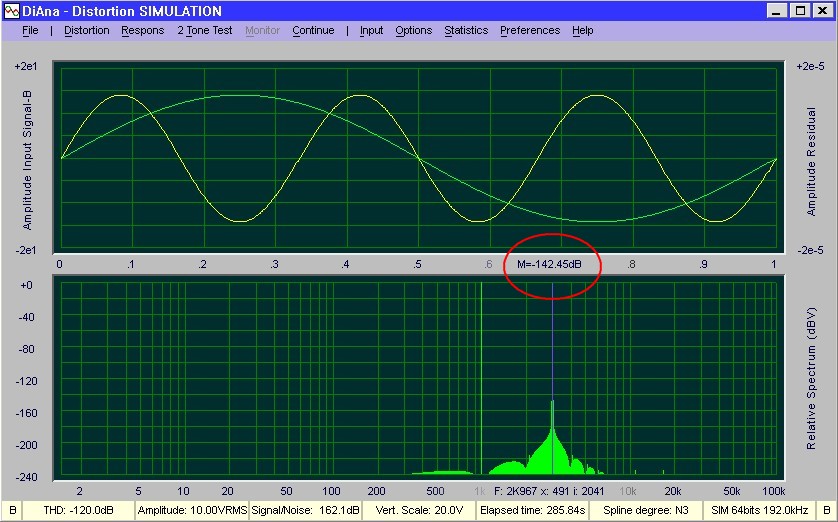This screenshot has width=838, height=522.
Task: Click the 100k frequency axis label
Action: 773,491
